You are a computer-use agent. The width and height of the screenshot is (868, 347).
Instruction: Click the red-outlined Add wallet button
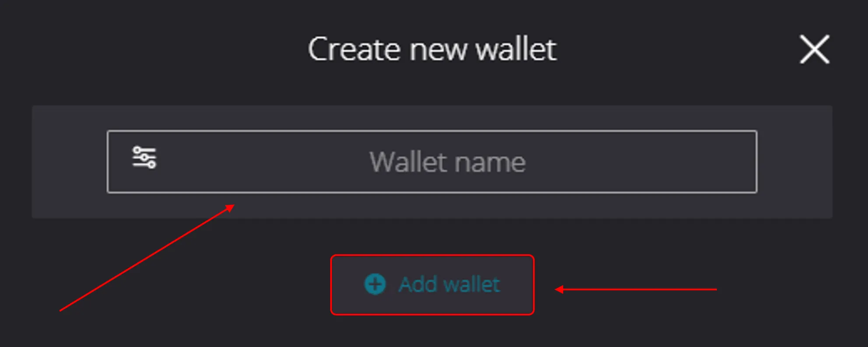pos(432,284)
